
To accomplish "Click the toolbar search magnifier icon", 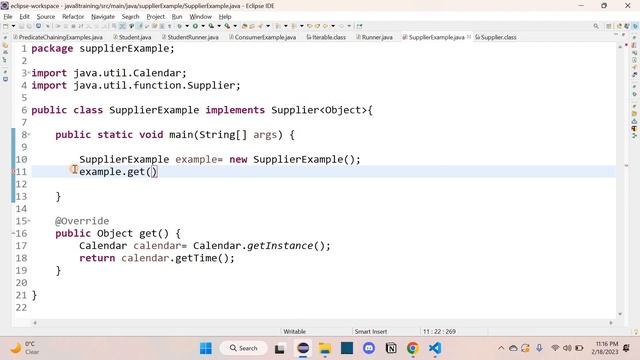I will (596, 26).
